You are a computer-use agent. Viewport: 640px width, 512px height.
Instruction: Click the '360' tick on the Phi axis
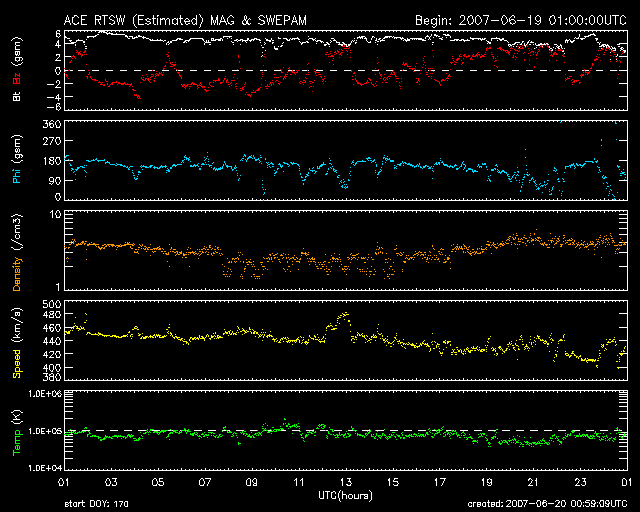point(52,124)
